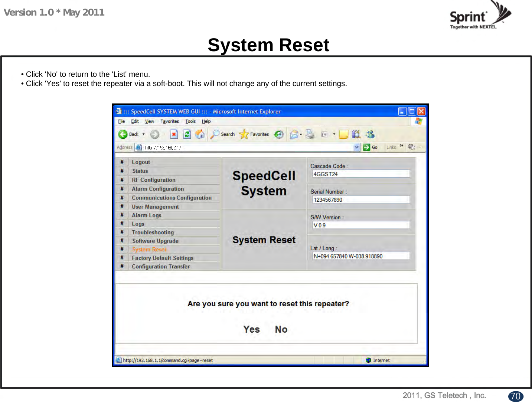Click the Lat / Long field
The width and height of the screenshot is (532, 402).
pos(361,256)
